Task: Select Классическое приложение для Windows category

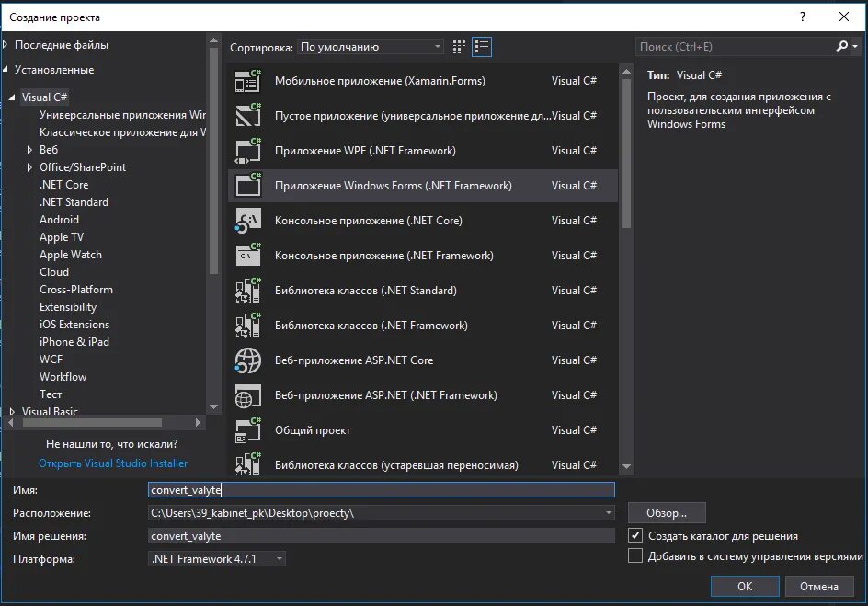Action: pyautogui.click(x=122, y=132)
